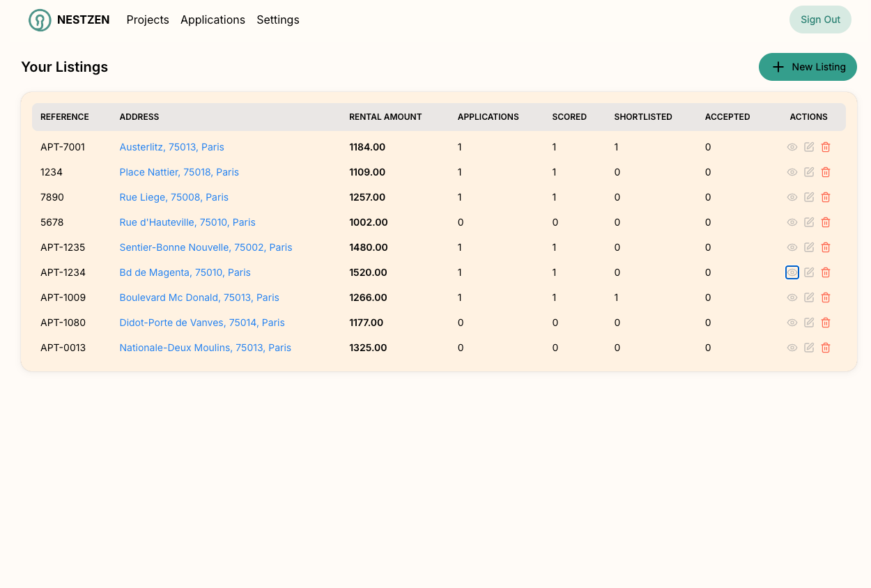871x588 pixels.
Task: Open the Settings menu item
Action: tap(277, 20)
